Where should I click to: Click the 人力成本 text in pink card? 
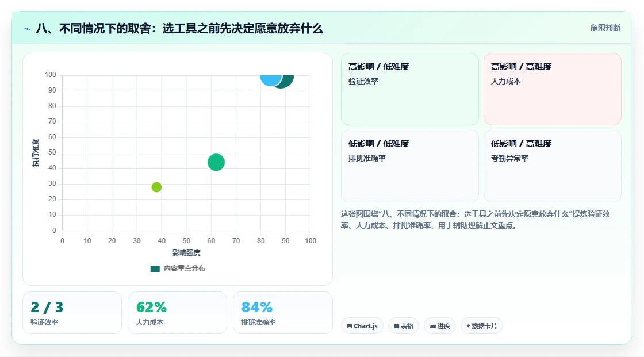(x=505, y=81)
